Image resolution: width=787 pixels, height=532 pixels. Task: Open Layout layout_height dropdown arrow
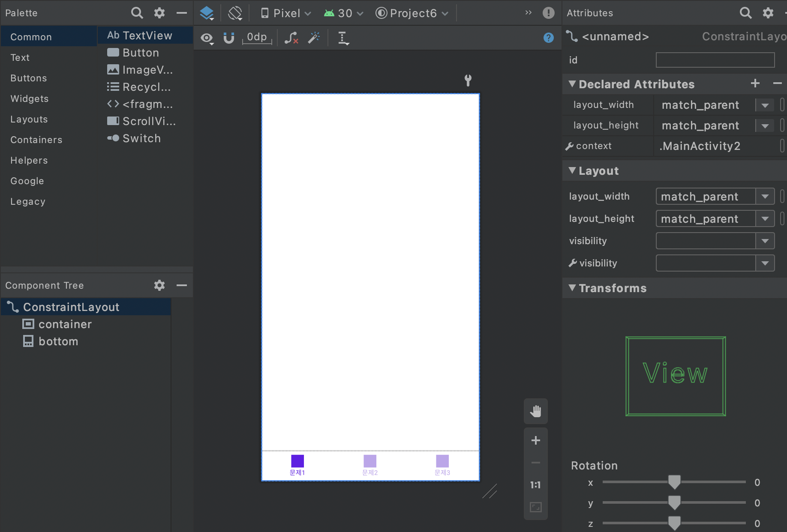[765, 219]
